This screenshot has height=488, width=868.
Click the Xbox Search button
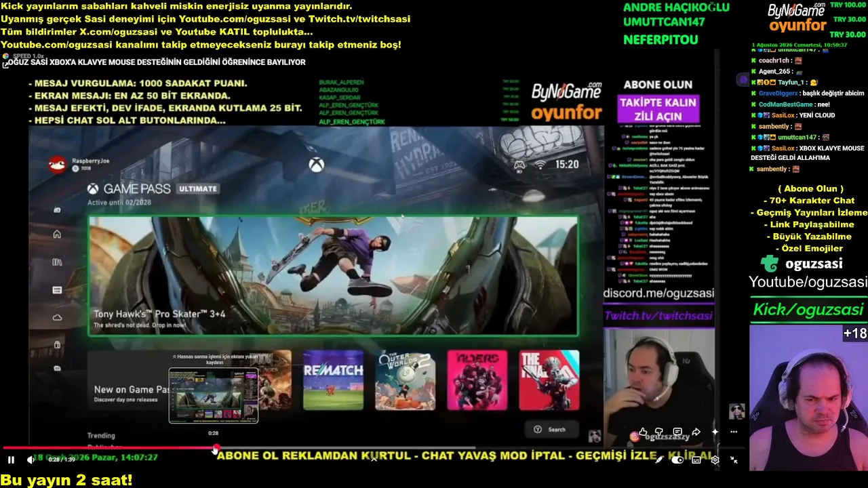click(550, 429)
